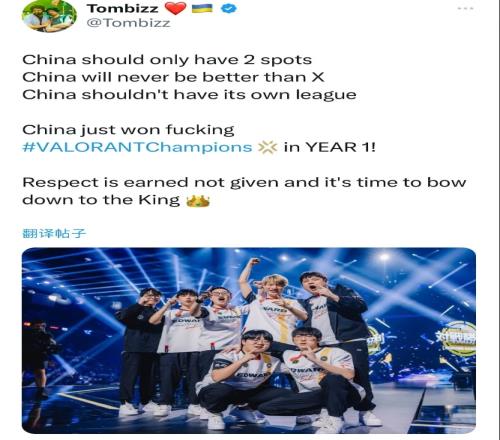Translate the post using 翻译帖子
Screen dimensions: 500x440
tap(54, 233)
